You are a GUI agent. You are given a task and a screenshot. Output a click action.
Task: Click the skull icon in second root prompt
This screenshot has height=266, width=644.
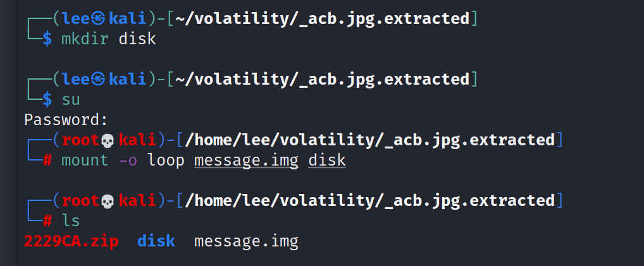107,202
